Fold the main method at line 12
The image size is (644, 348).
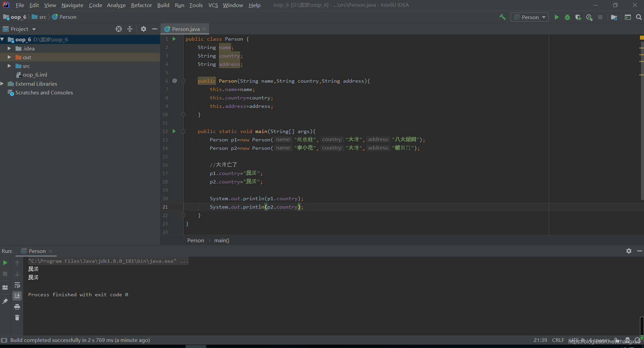click(x=184, y=131)
